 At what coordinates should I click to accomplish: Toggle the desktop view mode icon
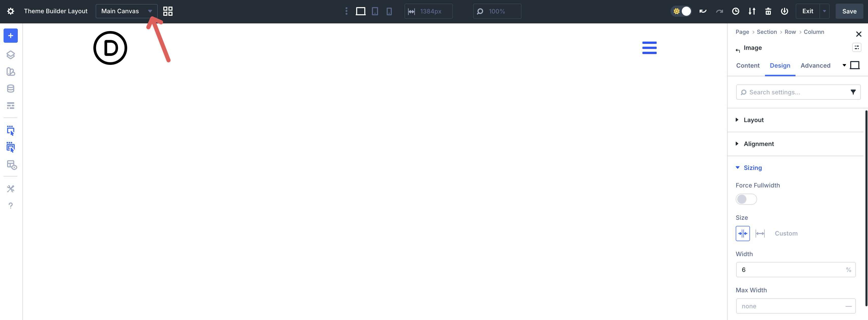pos(360,11)
